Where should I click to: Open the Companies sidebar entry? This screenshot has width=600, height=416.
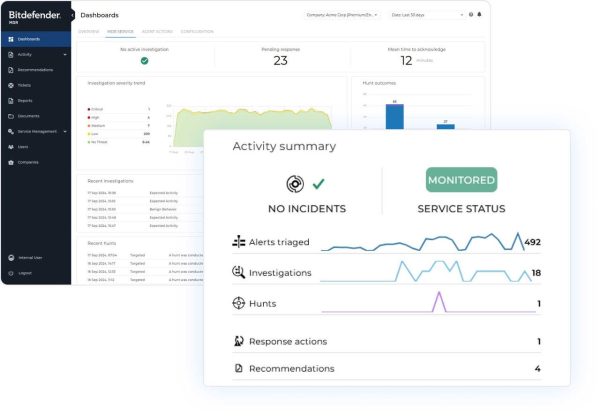point(27,161)
